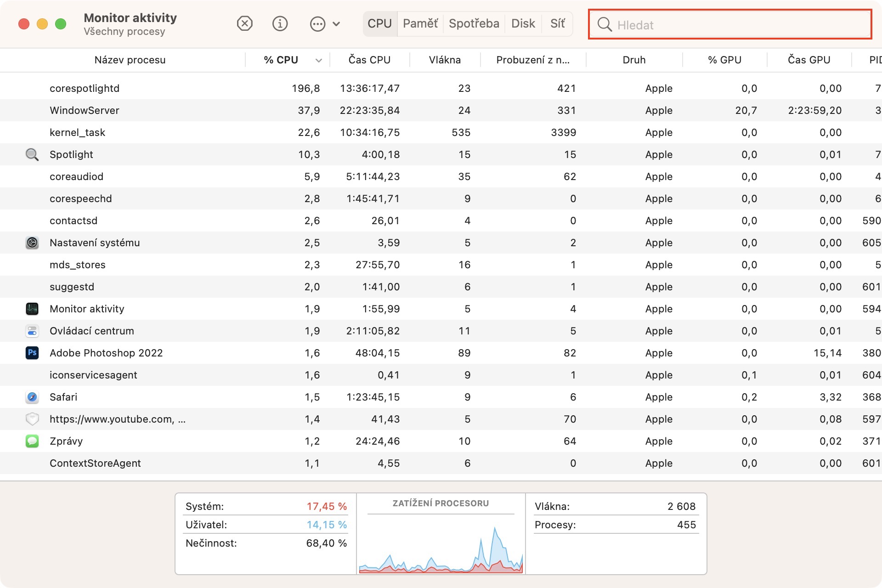This screenshot has width=882, height=588.
Task: Switch to the Paměť tab
Action: click(x=420, y=23)
